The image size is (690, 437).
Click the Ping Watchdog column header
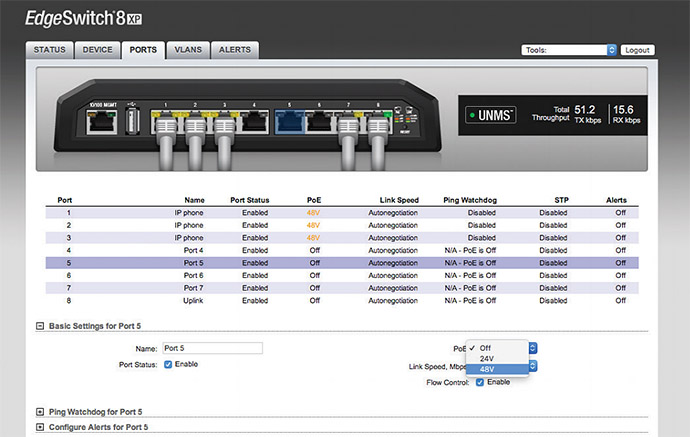point(470,200)
